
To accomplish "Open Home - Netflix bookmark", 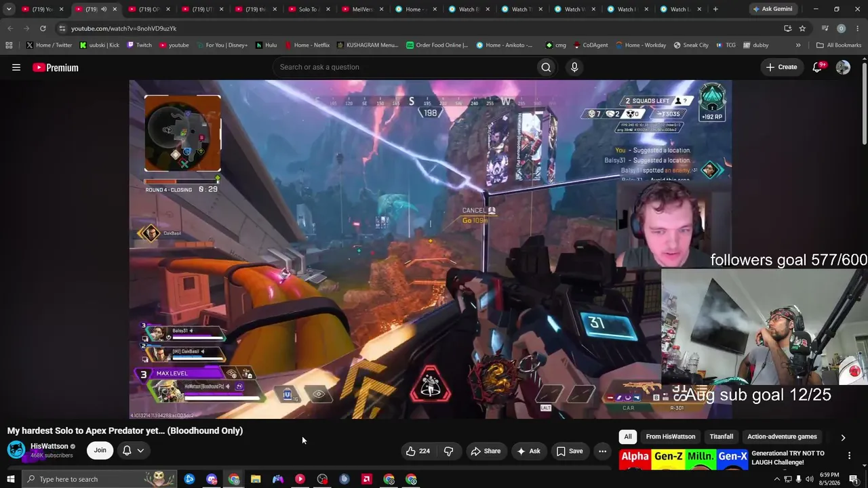I will pos(307,45).
